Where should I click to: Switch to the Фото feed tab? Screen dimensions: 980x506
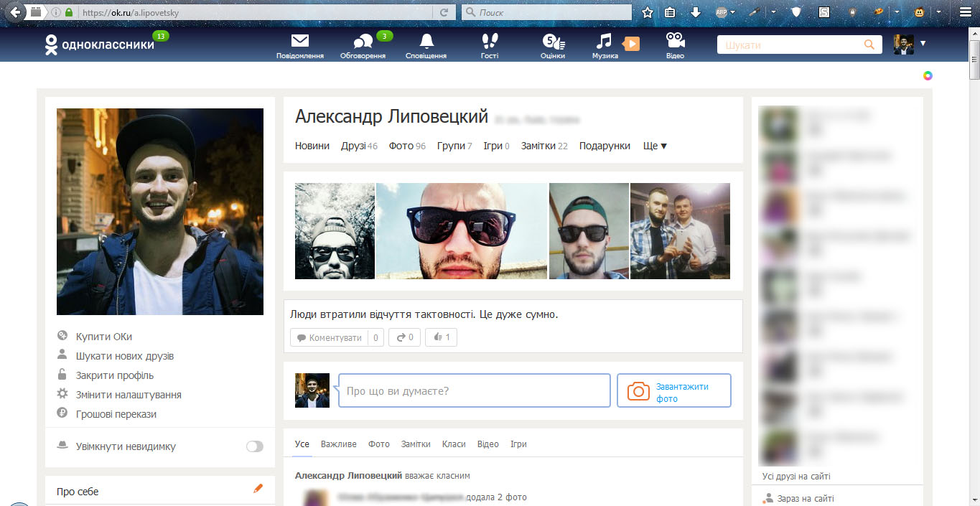coord(378,444)
